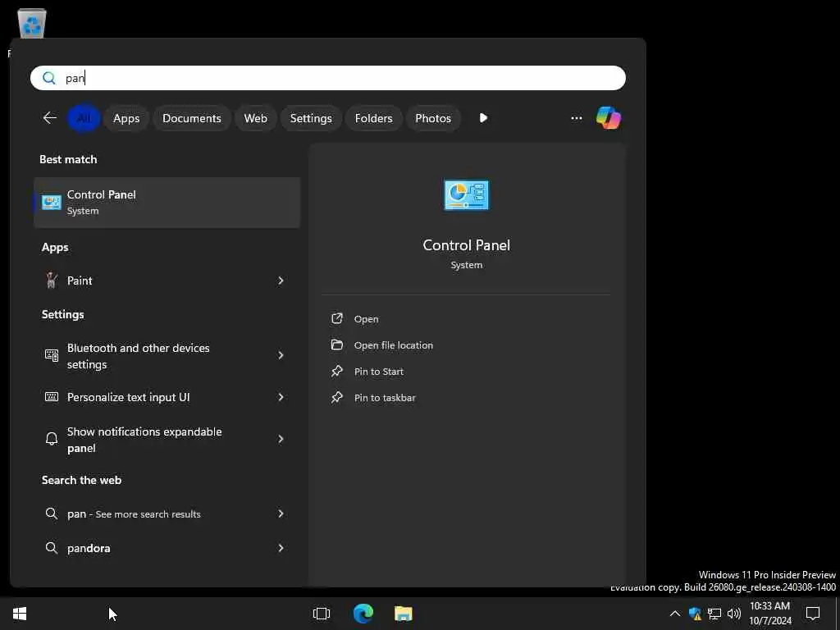Click bell icon for notifications panel setting
Image resolution: width=840 pixels, height=630 pixels.
pos(52,440)
